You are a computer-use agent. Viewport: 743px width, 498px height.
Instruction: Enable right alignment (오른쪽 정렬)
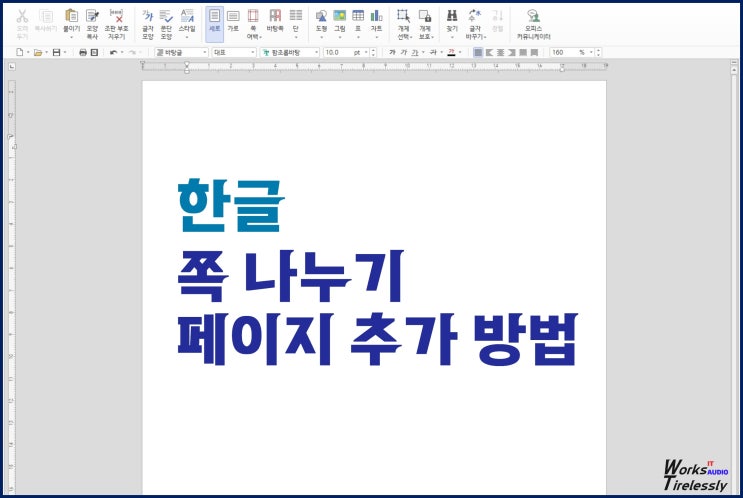click(x=512, y=52)
